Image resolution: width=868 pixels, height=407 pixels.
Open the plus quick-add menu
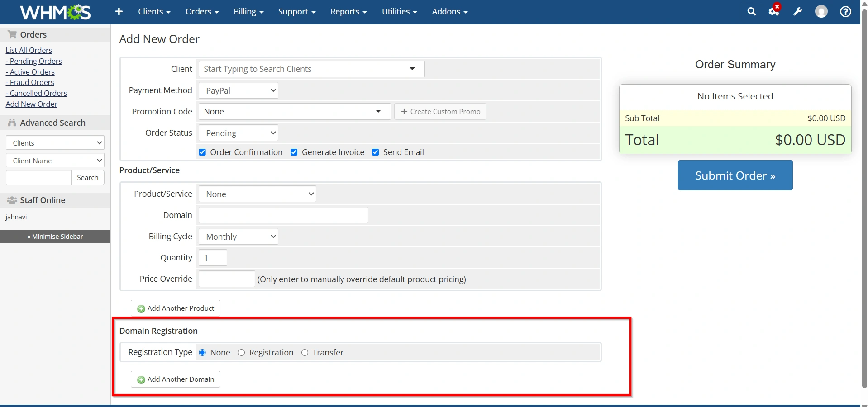coord(119,12)
